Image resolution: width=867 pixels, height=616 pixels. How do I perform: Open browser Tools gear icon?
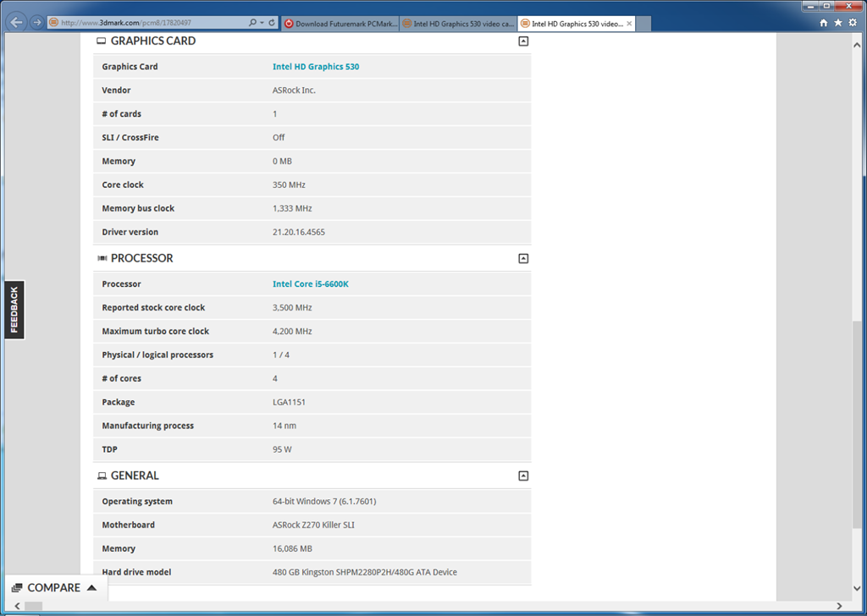click(853, 23)
